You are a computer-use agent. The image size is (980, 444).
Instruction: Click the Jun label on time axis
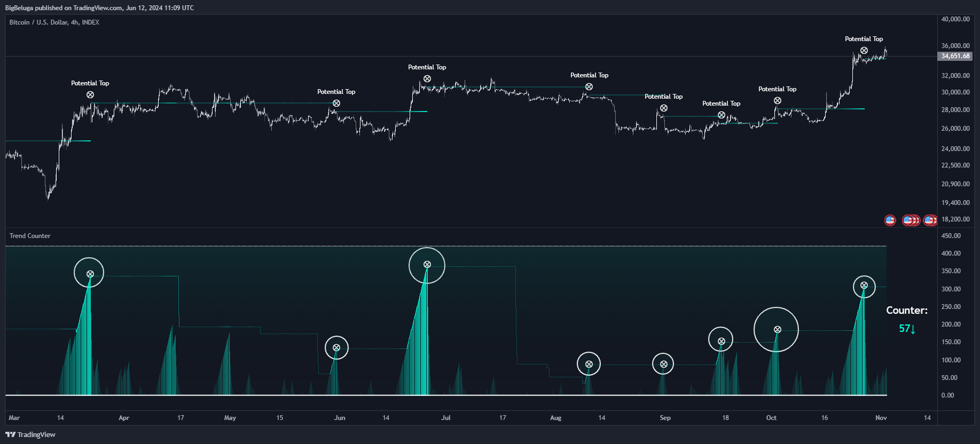(340, 418)
